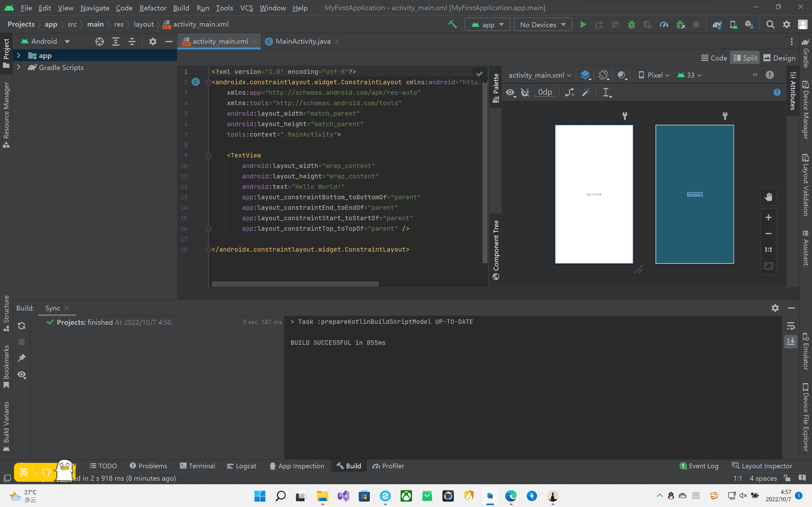
Task: Expand the app project tree item
Action: tap(18, 55)
